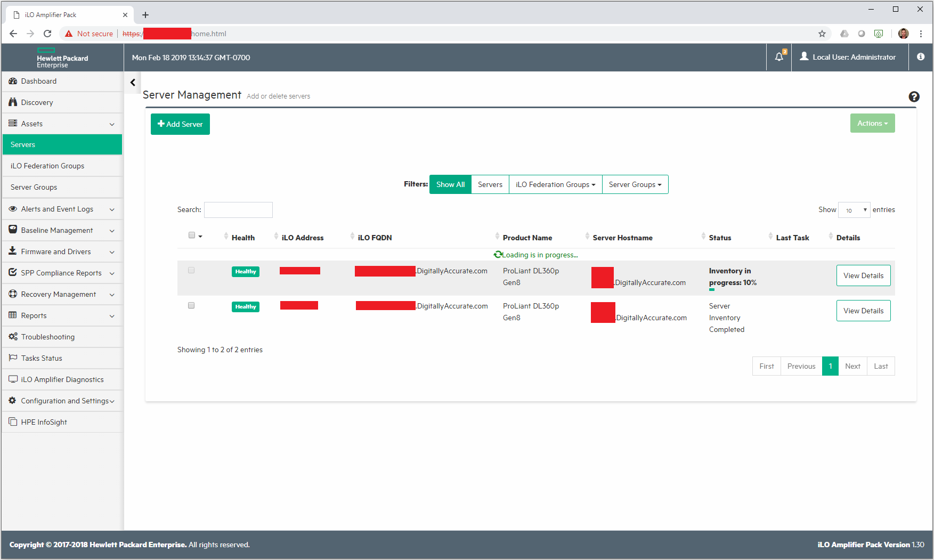This screenshot has height=560, width=934.
Task: Open the help question mark icon
Action: tap(914, 96)
